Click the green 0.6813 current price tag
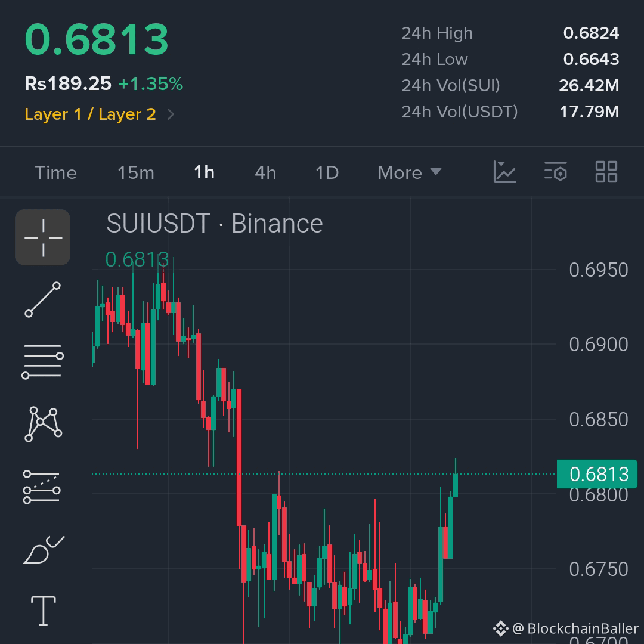Screen dimensions: 644x644 (x=597, y=474)
